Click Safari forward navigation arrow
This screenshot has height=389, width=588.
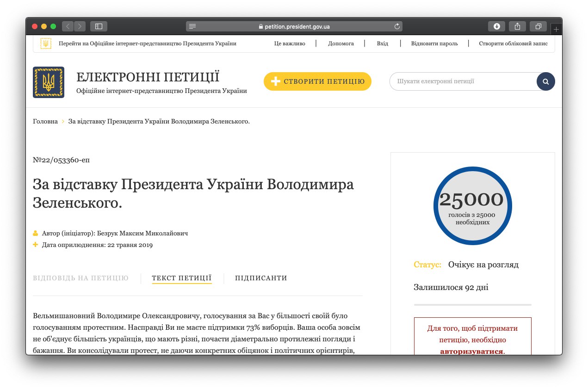(x=80, y=26)
